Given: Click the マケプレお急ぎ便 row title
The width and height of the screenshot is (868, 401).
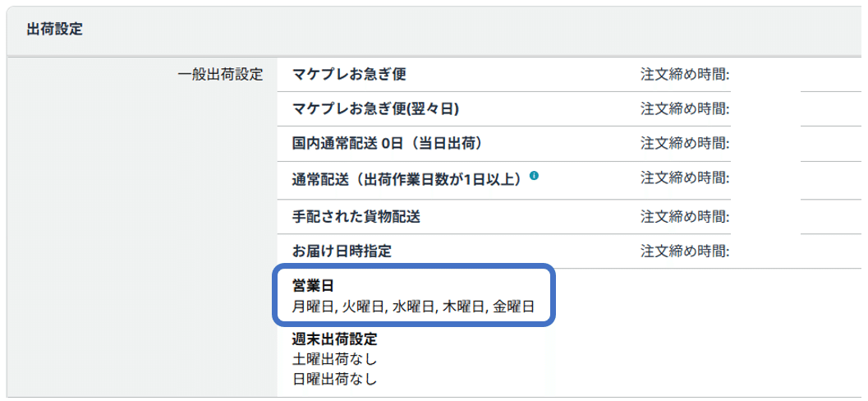Looking at the screenshot, I should tap(349, 75).
